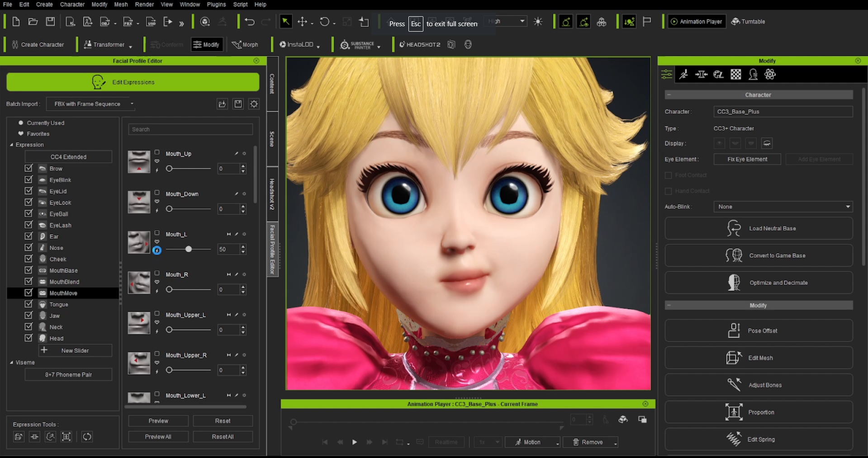The image size is (868, 458).
Task: Click the Mouth_L slider handle
Action: (x=189, y=249)
